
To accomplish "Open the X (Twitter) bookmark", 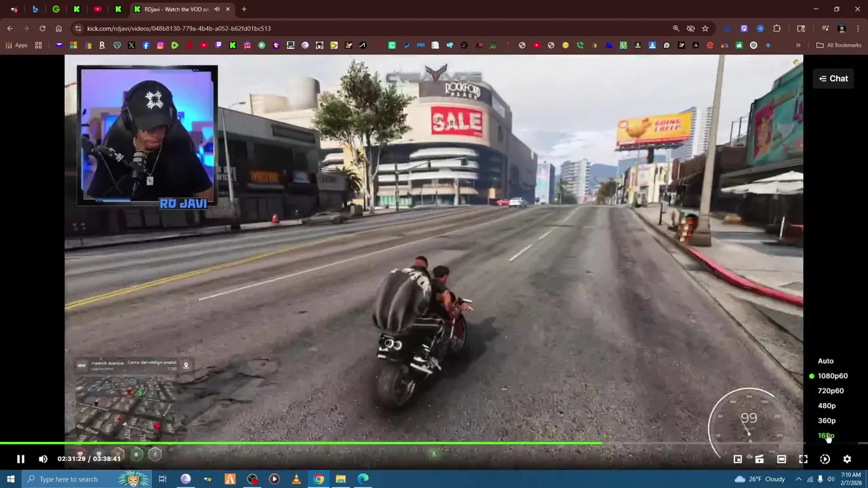I will click(131, 45).
